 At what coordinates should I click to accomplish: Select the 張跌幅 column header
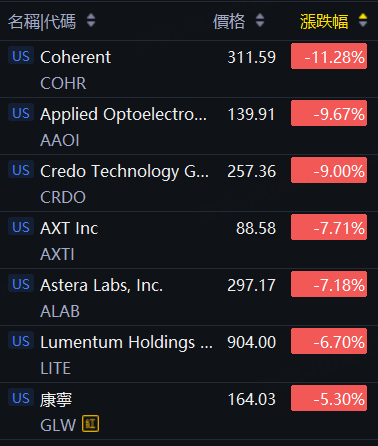pyautogui.click(x=324, y=21)
